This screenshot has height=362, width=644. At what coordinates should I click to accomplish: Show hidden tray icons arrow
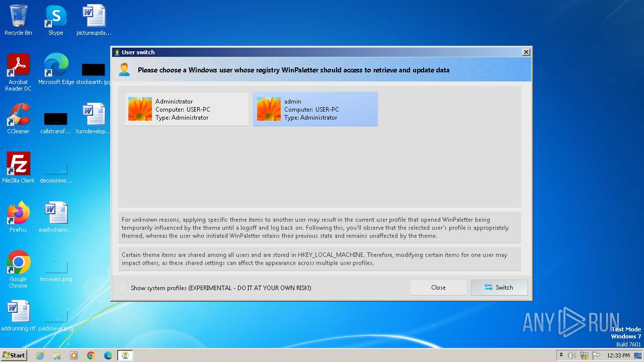[x=561, y=355]
